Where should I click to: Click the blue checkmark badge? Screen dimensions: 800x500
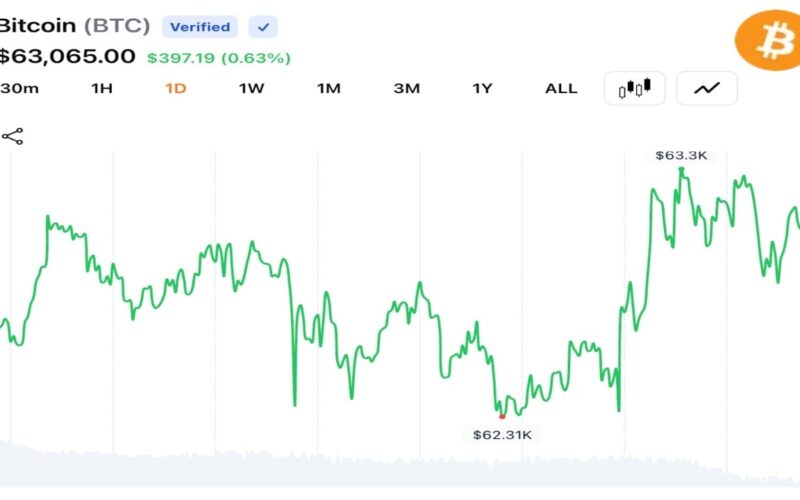click(263, 27)
